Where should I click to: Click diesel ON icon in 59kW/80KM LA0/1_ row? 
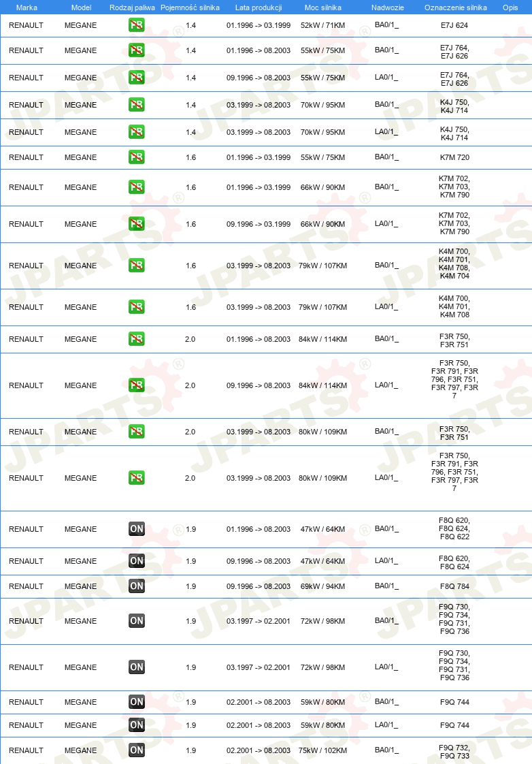(x=136, y=725)
